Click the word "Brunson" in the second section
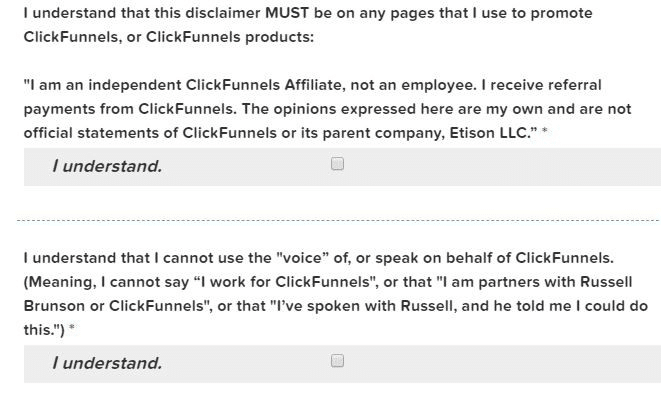 click(54, 306)
